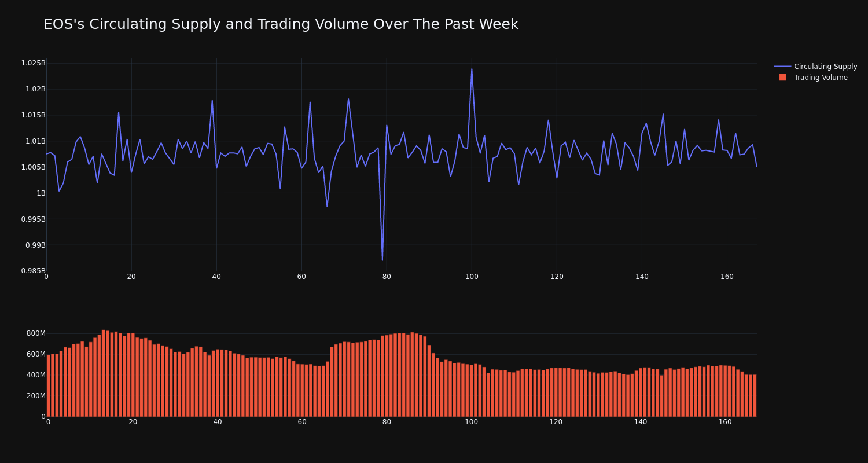Image resolution: width=868 pixels, height=463 pixels.
Task: Click the 1B y-axis label
Action: pos(41,193)
